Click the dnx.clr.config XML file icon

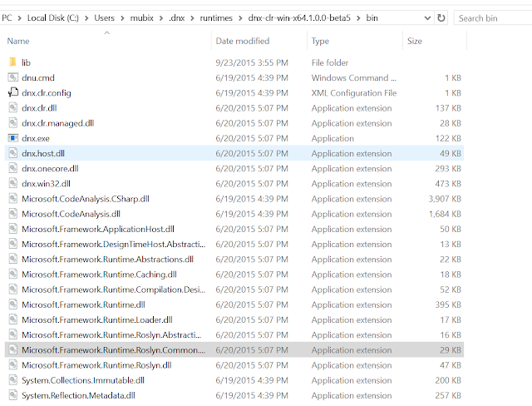(13, 92)
